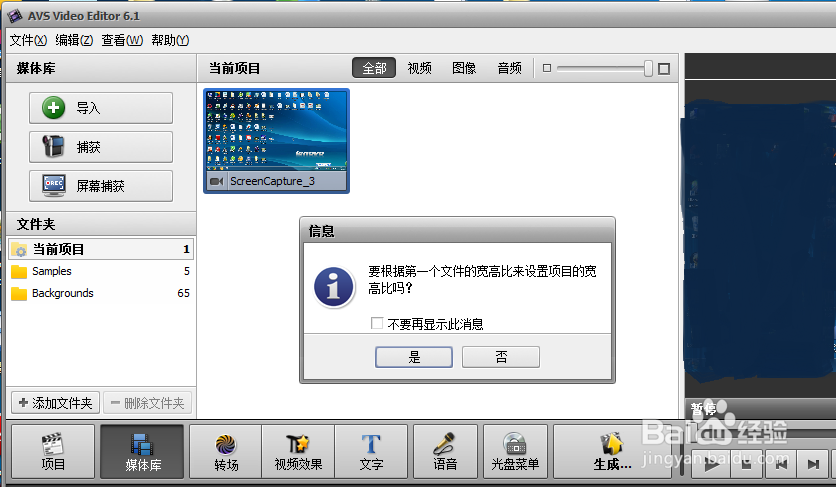Screen dimensions: 836x487
Task: Click the 生成... produce button
Action: click(x=612, y=451)
